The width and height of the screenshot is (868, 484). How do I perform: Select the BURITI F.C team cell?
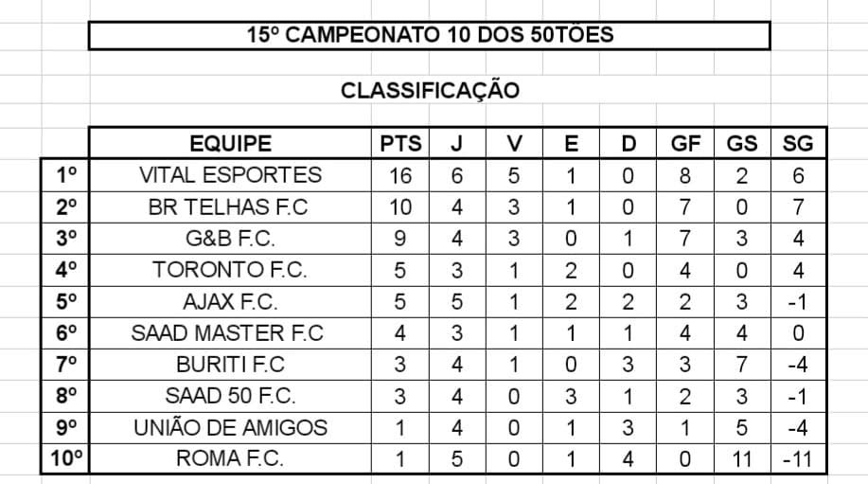(x=230, y=365)
